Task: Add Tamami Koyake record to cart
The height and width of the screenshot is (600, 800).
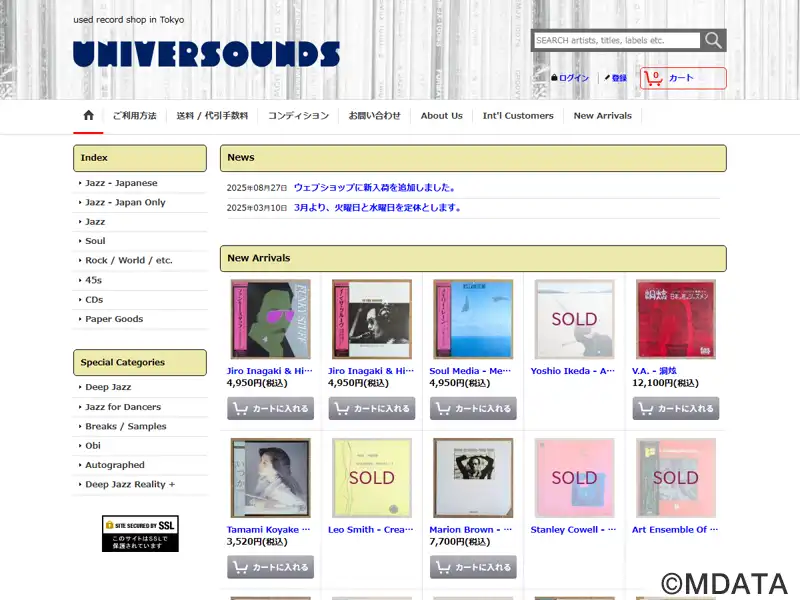Action: 270,567
